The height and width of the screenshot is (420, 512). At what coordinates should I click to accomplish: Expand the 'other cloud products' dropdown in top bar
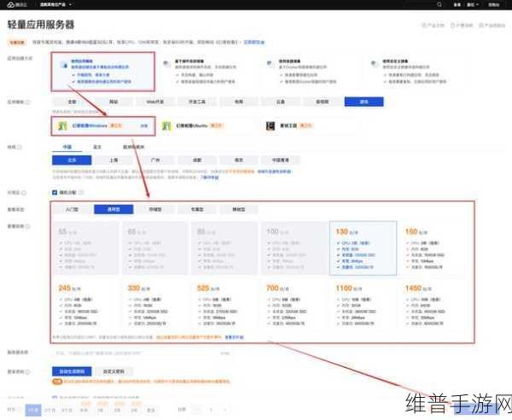coord(55,4)
